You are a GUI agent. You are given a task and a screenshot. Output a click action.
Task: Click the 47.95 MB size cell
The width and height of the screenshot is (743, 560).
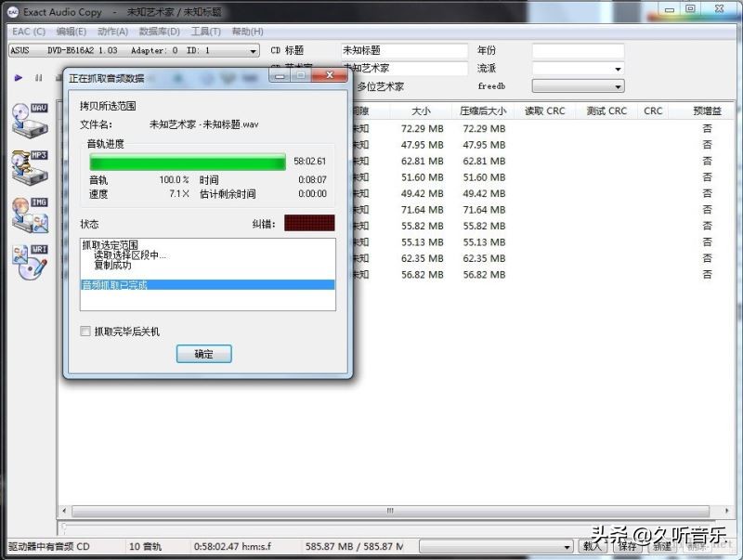(x=423, y=145)
